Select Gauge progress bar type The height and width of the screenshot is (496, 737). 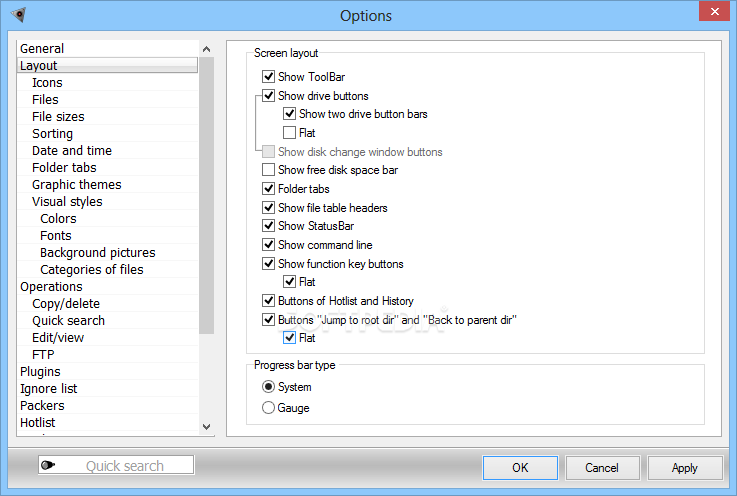tap(268, 407)
